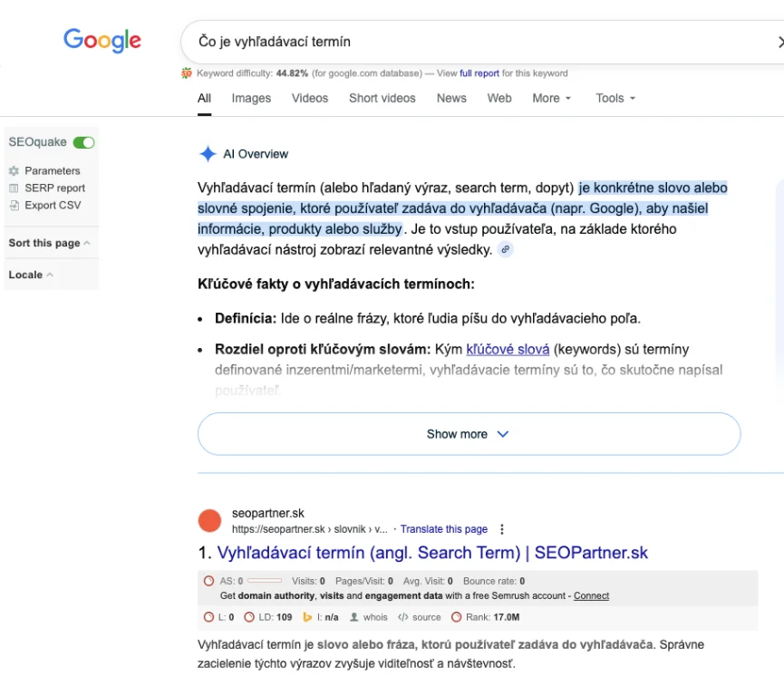The image size is (784, 696).
Task: Open SEOquake Parameters gear icon
Action: point(14,171)
